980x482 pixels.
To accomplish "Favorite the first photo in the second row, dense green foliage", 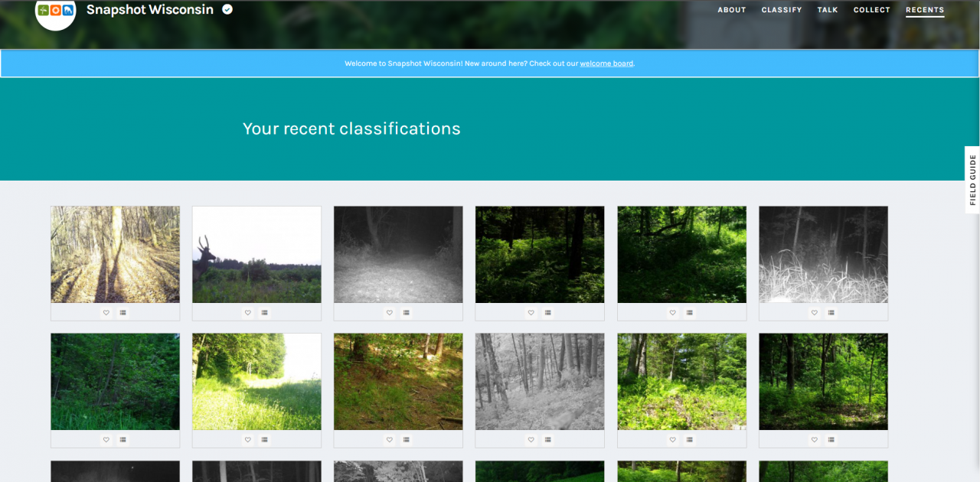I will 106,440.
